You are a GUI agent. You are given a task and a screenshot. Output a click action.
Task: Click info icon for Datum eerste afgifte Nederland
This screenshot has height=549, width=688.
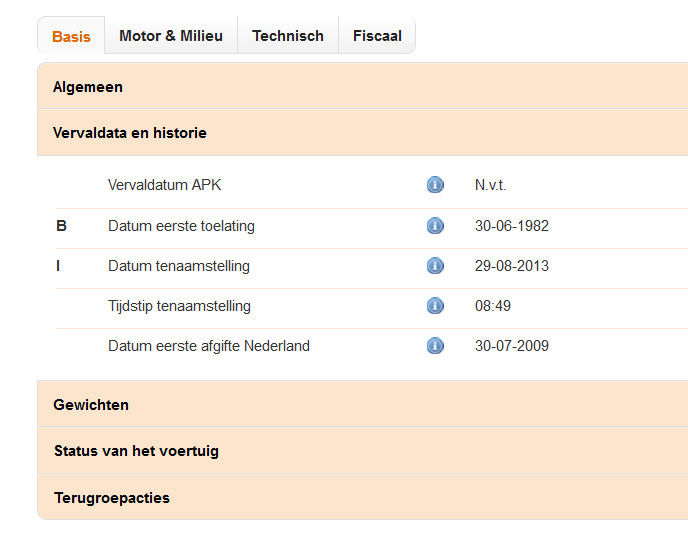(x=435, y=346)
